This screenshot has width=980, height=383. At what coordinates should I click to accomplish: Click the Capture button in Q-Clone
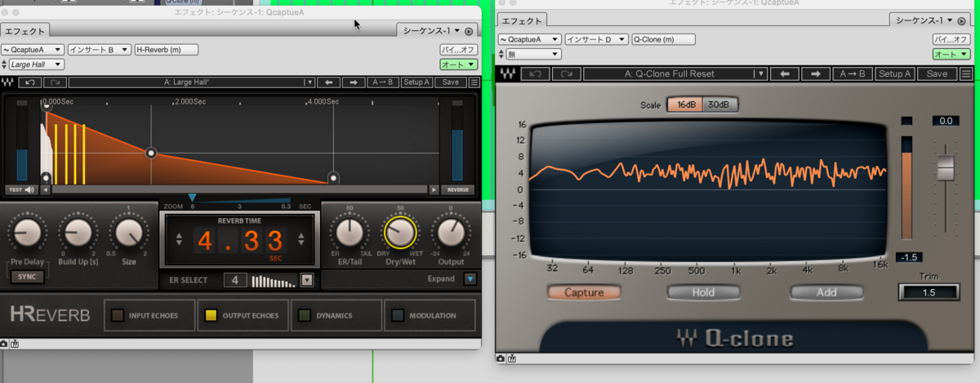click(x=583, y=292)
